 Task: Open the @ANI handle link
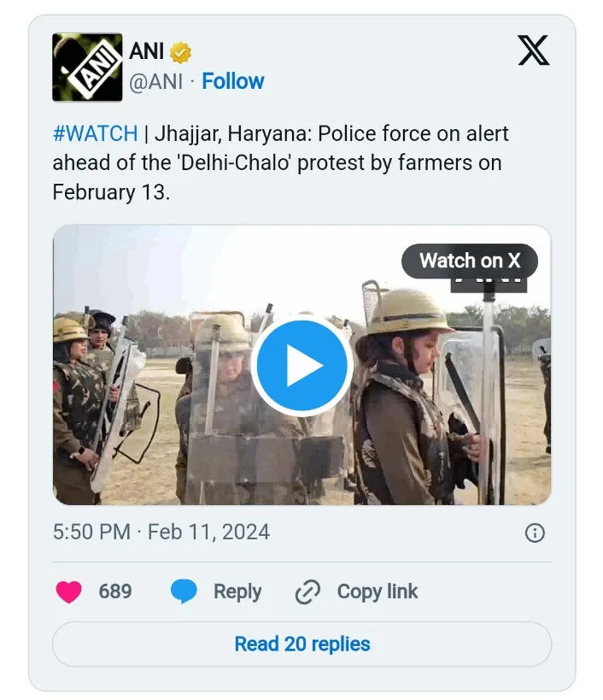tap(155, 82)
